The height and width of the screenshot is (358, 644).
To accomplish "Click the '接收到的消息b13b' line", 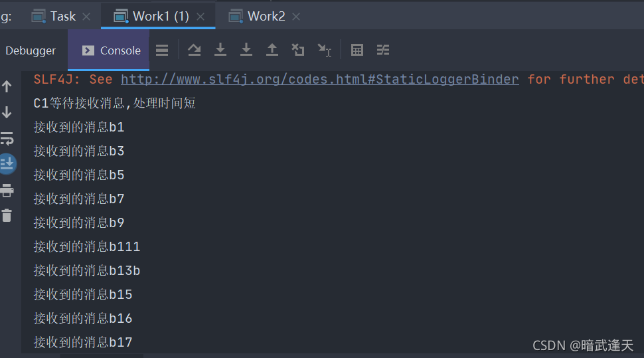I will (x=87, y=270).
